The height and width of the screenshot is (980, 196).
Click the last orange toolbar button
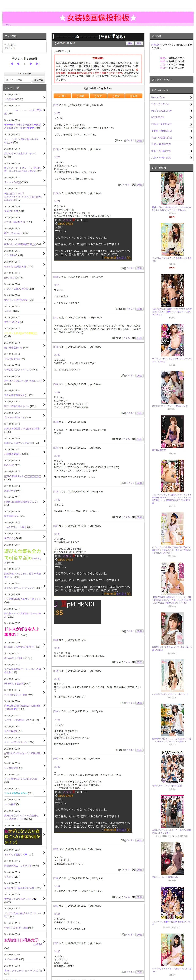134,96
